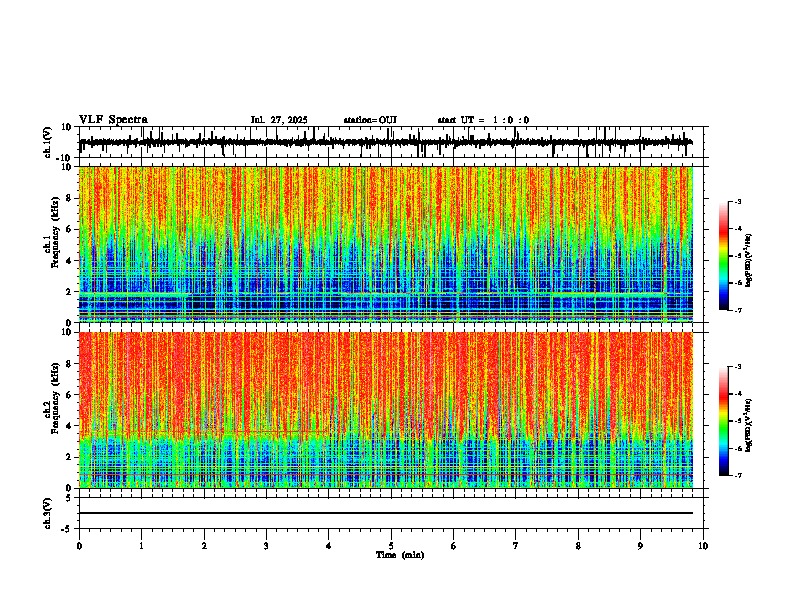Click the 'start UT = 1 : 0 : 0' label
The width and height of the screenshot is (792, 612).
pos(483,120)
